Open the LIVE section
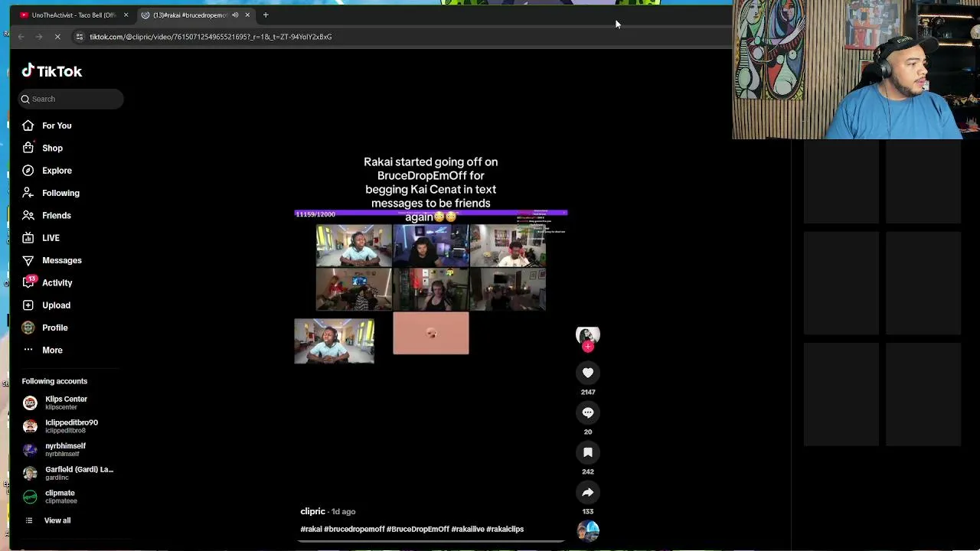The width and height of the screenshot is (980, 551). tap(51, 238)
